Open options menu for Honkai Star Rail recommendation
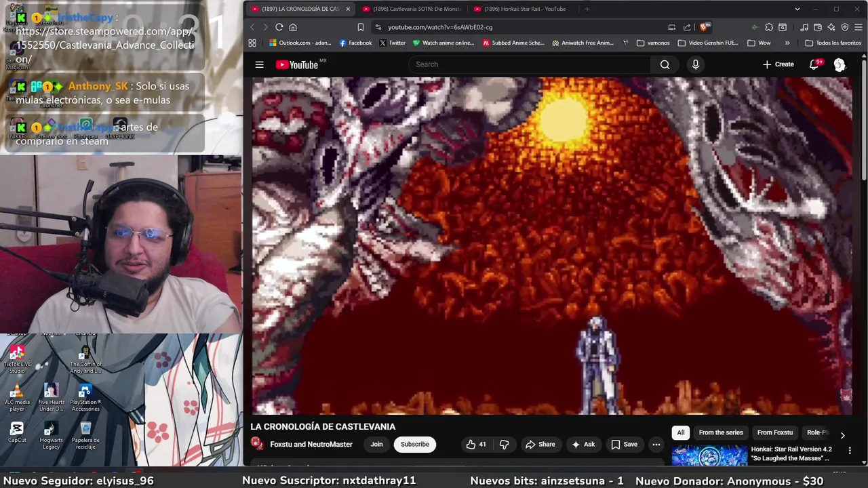 [850, 450]
